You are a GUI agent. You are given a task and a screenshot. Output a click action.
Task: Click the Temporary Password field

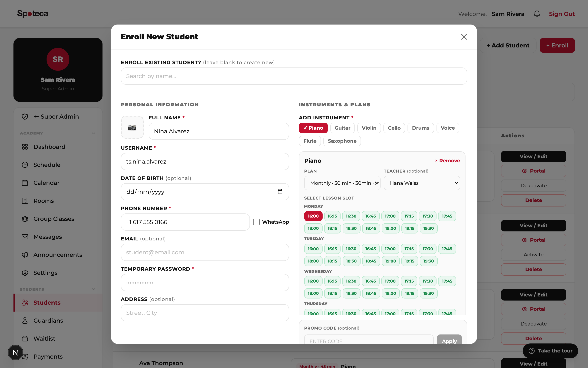tap(205, 283)
